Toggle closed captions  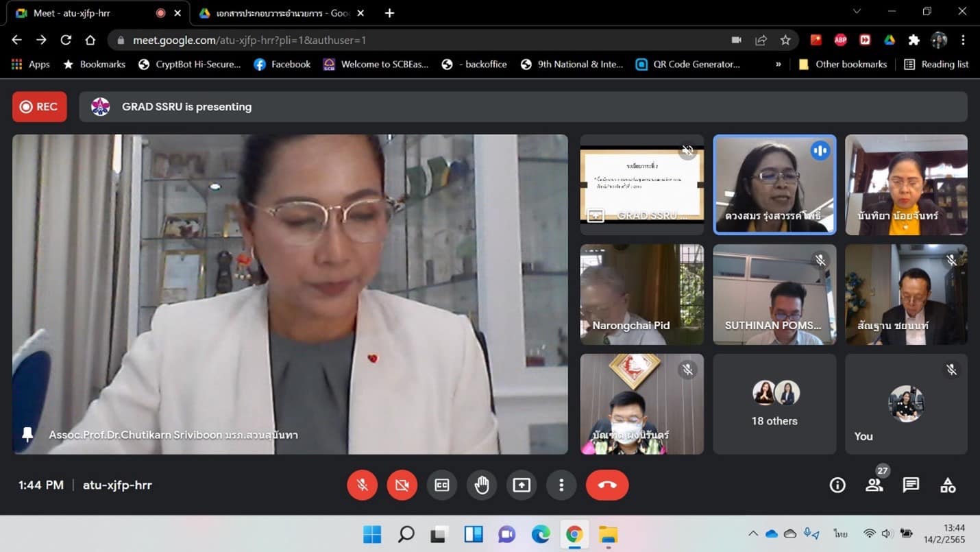(x=442, y=485)
